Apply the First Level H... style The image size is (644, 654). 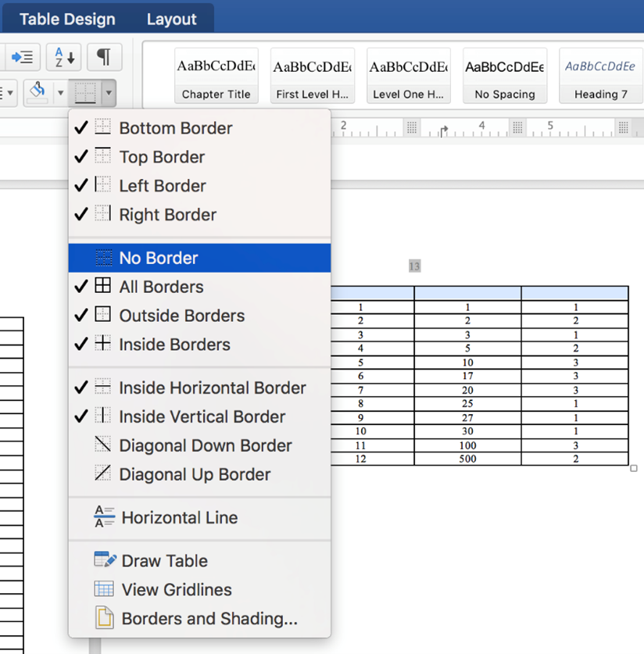[x=313, y=76]
